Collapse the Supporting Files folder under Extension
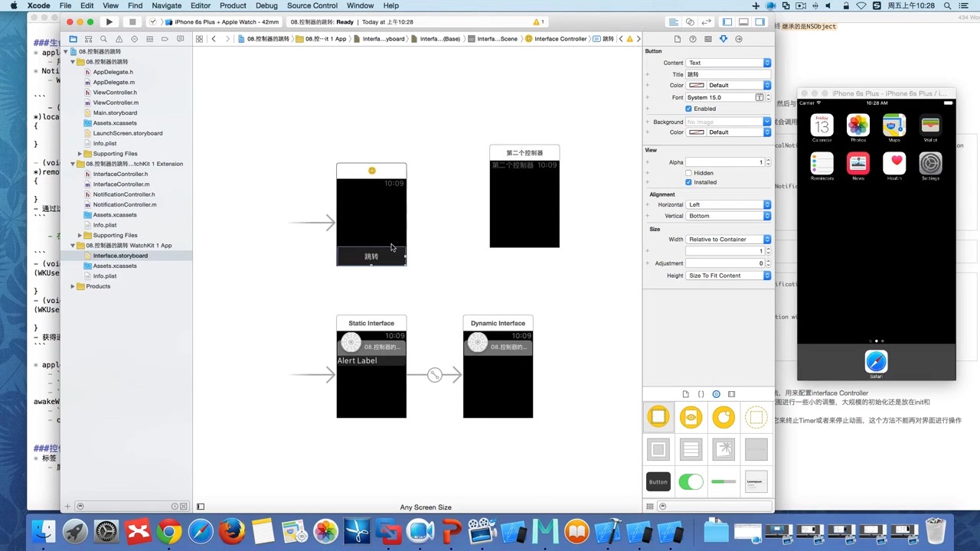This screenshot has height=551, width=980. click(80, 235)
